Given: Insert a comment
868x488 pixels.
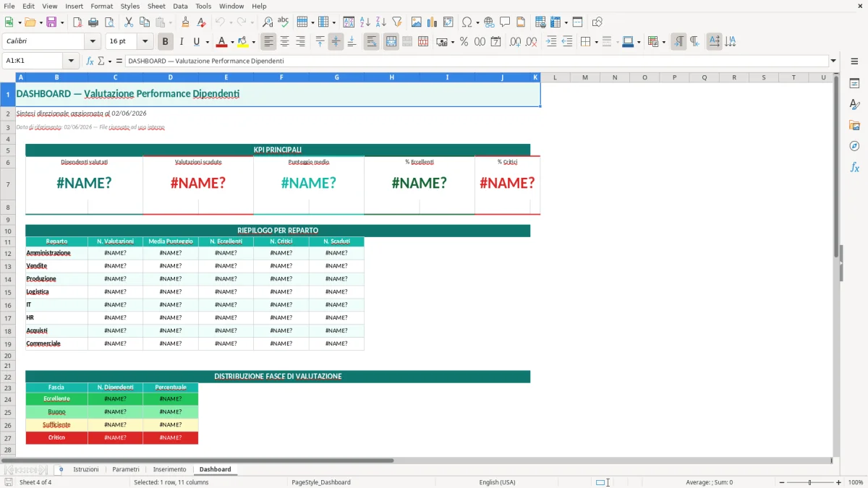Looking at the screenshot, I should pyautogui.click(x=505, y=22).
